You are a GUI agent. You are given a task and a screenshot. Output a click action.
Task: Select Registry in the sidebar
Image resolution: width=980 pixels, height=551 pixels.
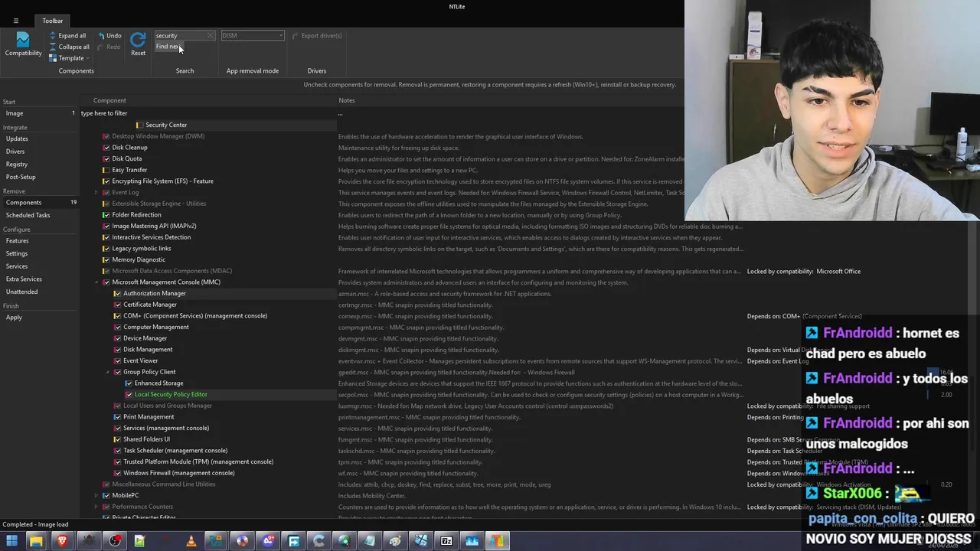pyautogui.click(x=17, y=164)
